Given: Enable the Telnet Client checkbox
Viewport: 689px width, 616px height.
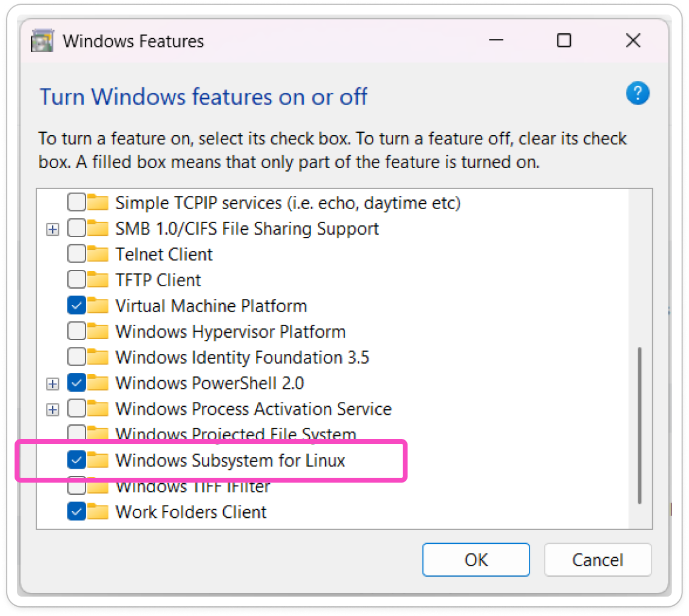Looking at the screenshot, I should 76,254.
